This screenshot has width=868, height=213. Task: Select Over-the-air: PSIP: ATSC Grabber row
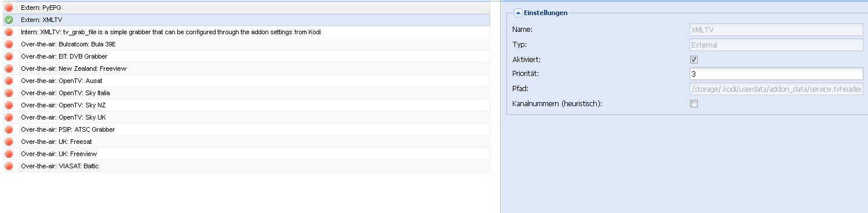point(246,129)
